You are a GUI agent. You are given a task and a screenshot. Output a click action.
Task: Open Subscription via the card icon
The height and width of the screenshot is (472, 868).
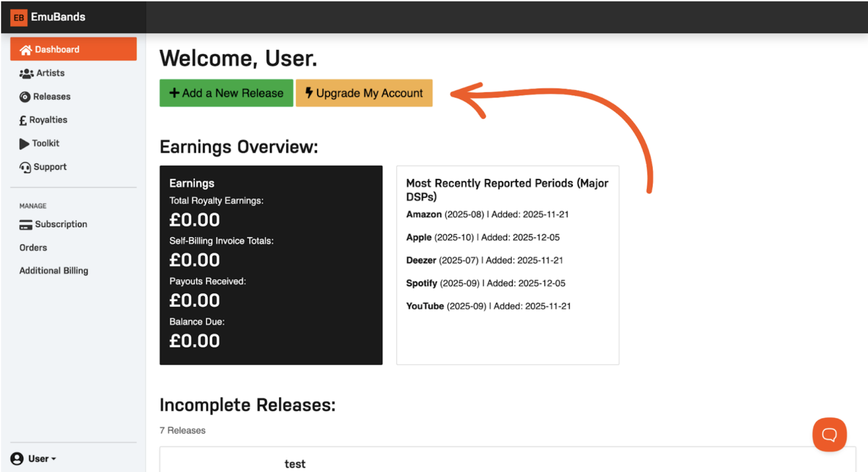(25, 224)
